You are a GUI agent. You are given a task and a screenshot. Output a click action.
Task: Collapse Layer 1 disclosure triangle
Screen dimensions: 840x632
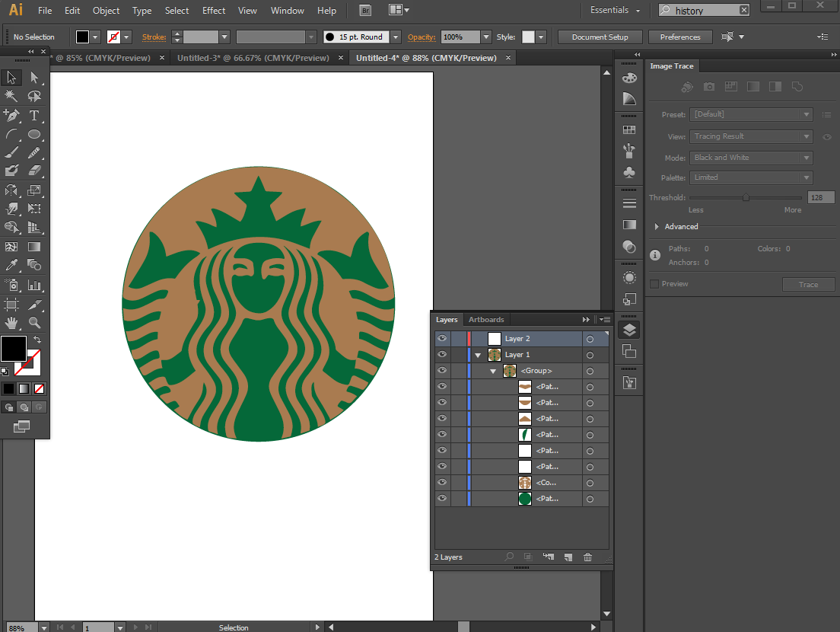click(478, 355)
